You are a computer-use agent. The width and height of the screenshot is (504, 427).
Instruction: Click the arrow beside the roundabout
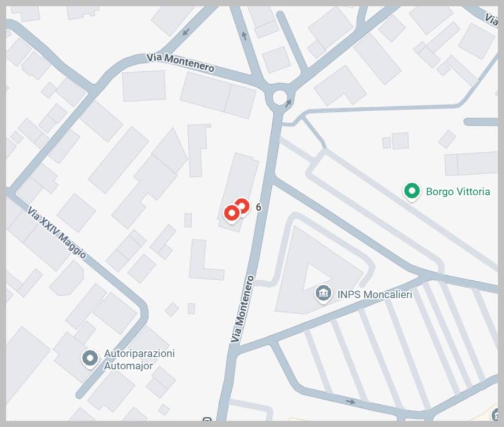pos(288,103)
